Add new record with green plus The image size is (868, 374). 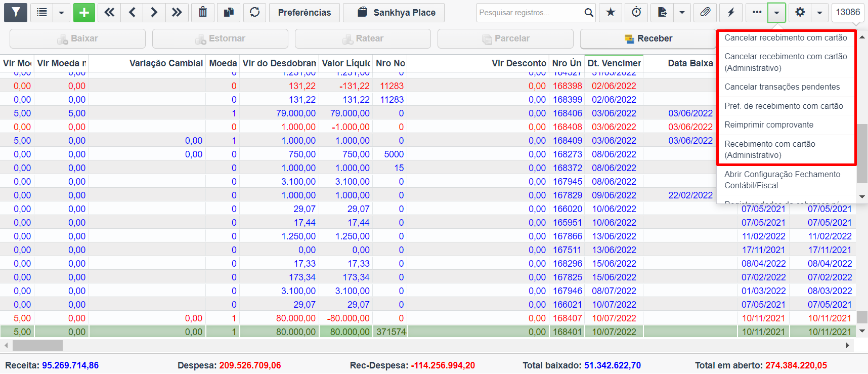84,13
